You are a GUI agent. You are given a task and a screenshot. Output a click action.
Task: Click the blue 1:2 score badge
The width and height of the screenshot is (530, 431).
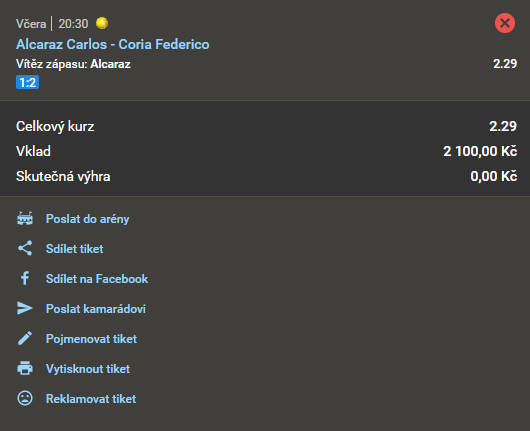[x=27, y=82]
